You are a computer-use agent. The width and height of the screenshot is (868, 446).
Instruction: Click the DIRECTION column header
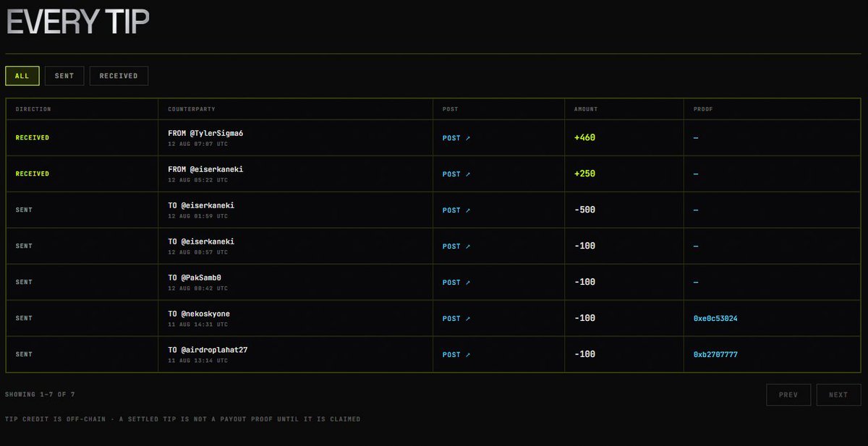tap(33, 109)
